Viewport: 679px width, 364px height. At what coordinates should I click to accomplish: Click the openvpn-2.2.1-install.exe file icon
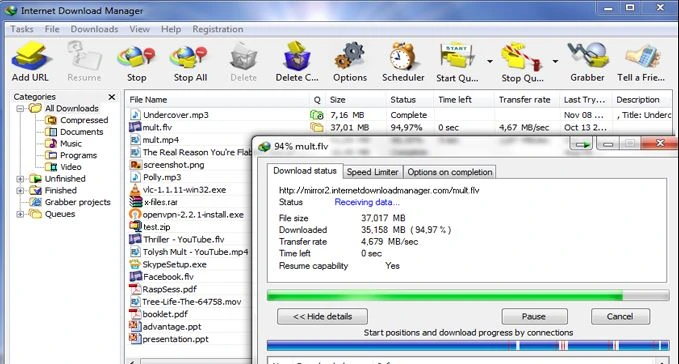pos(136,214)
